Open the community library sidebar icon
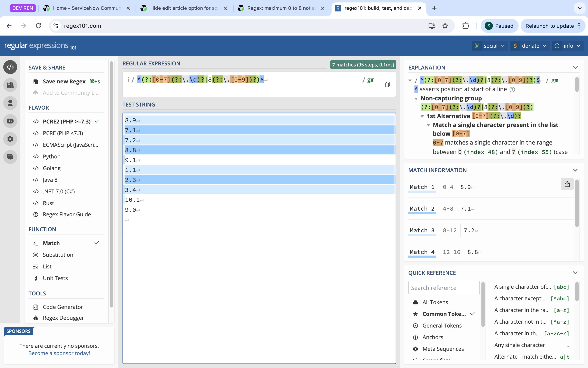The width and height of the screenshot is (588, 368). 10,85
